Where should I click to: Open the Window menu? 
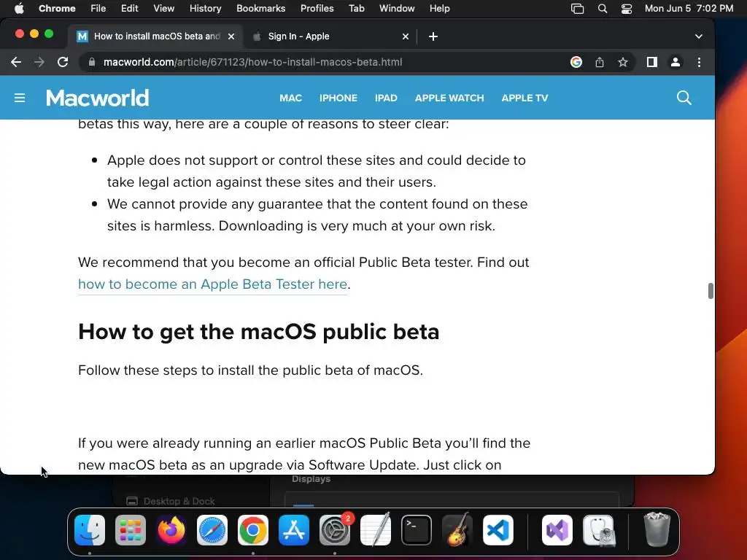pyautogui.click(x=397, y=9)
